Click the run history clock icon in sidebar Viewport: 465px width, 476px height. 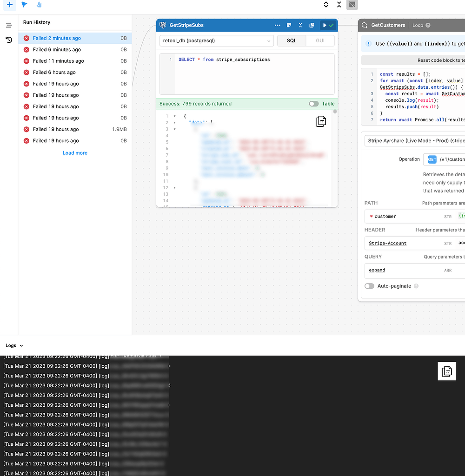tap(8, 40)
